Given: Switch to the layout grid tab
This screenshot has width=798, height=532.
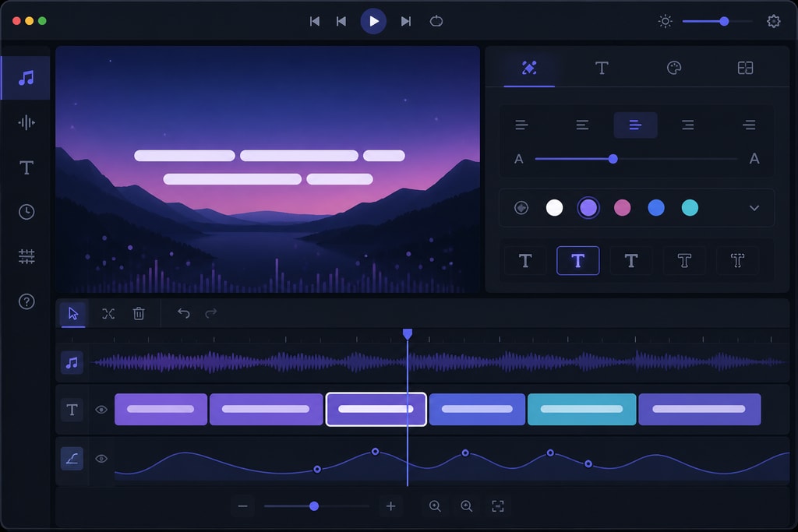Looking at the screenshot, I should (746, 68).
